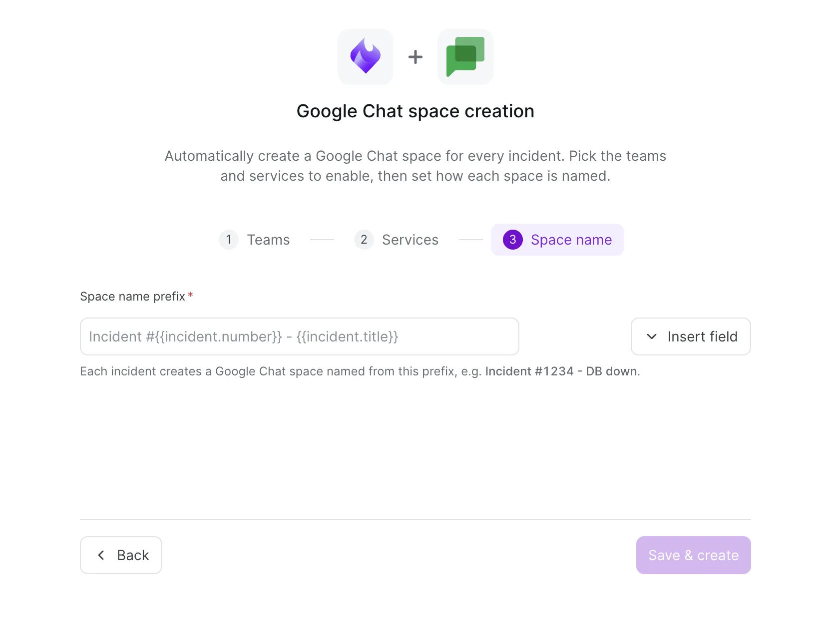Screen dimensions: 840x636
Task: Open the Insert field dropdown
Action: point(691,336)
